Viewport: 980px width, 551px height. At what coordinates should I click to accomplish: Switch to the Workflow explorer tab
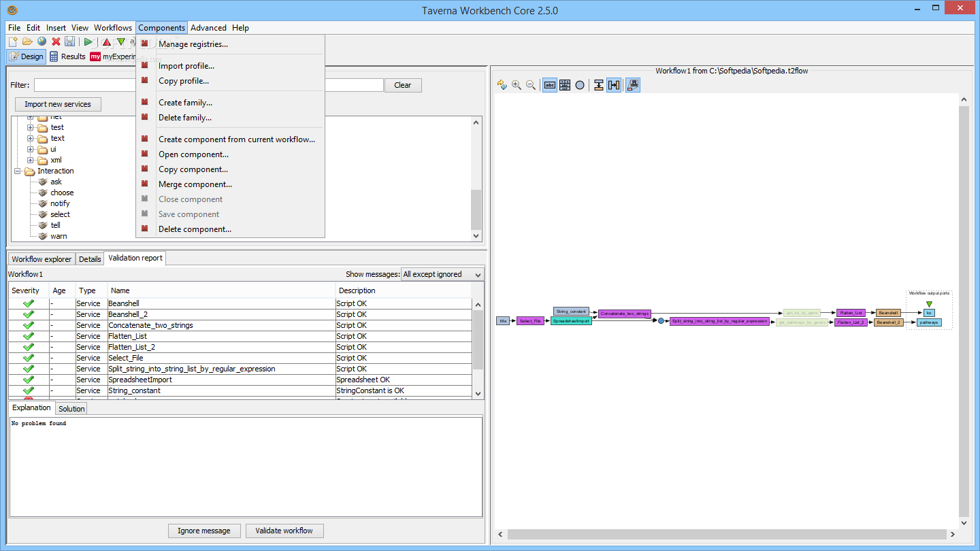click(42, 259)
